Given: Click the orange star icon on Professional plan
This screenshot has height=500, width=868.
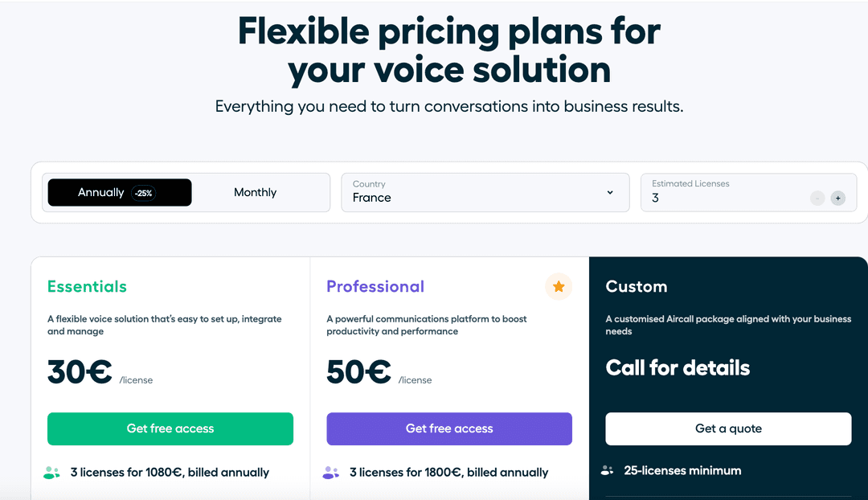Looking at the screenshot, I should (559, 287).
